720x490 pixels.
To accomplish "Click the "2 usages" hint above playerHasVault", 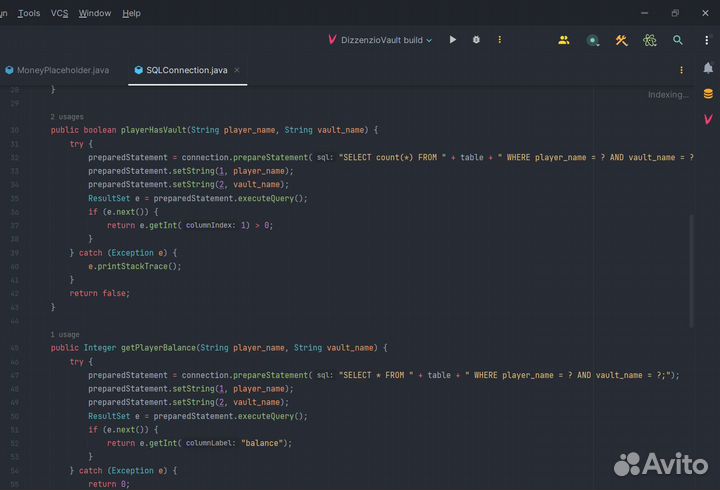I will click(x=67, y=117).
